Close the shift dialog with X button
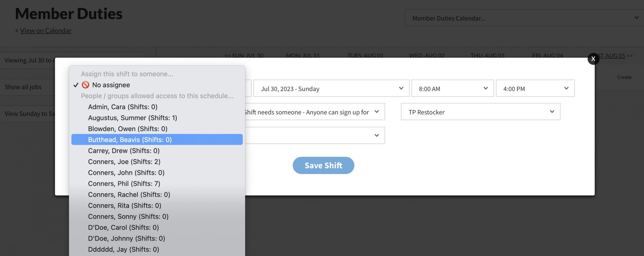 coord(593,59)
